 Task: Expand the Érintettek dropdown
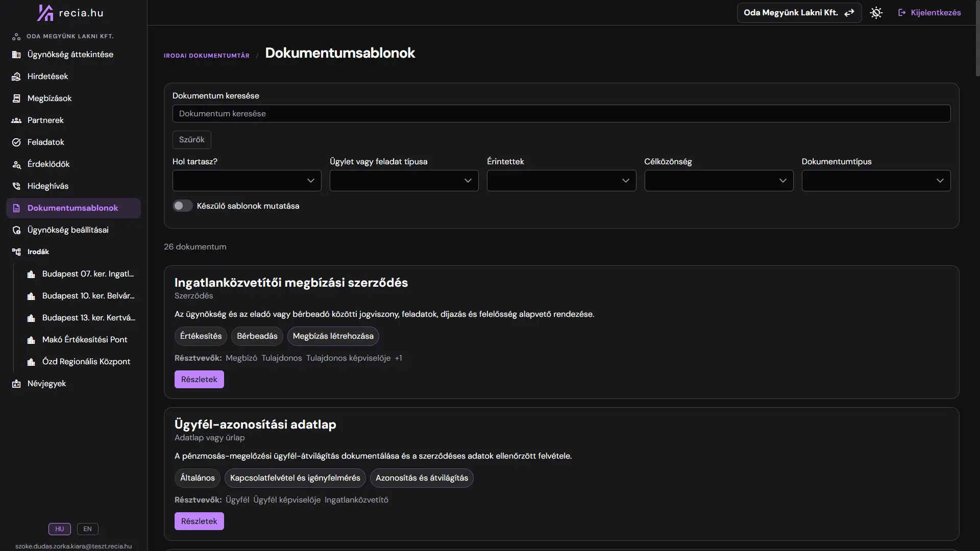[561, 181]
